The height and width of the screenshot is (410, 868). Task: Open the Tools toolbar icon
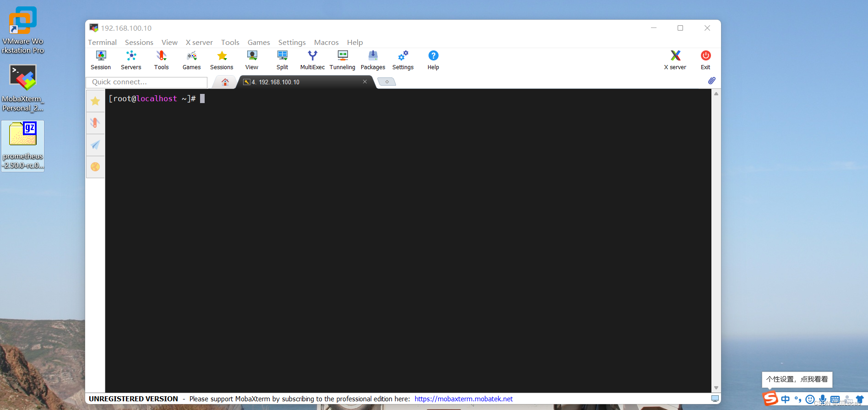[161, 60]
